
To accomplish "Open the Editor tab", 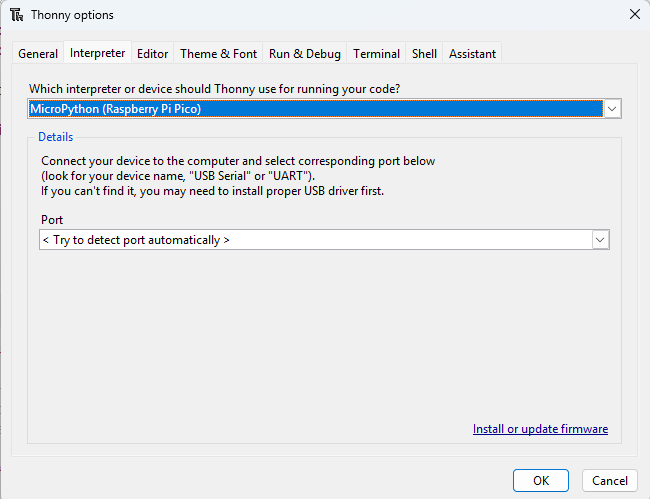I will click(x=153, y=54).
